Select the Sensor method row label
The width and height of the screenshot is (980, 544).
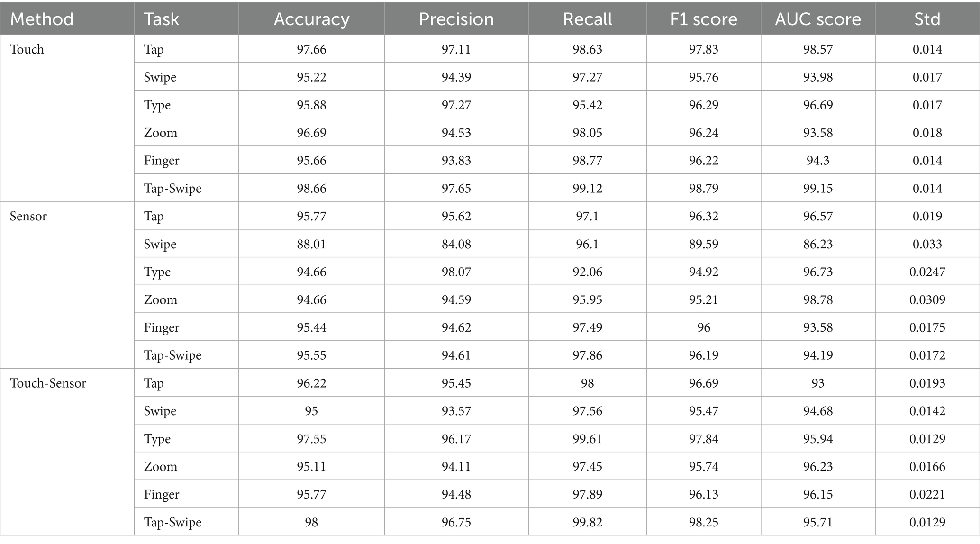[28, 216]
